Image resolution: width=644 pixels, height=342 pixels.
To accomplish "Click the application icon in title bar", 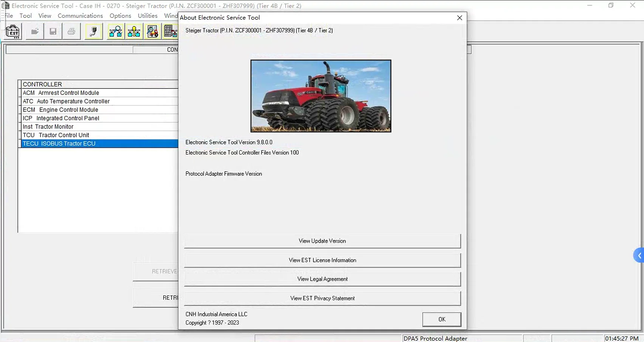I will [5, 6].
